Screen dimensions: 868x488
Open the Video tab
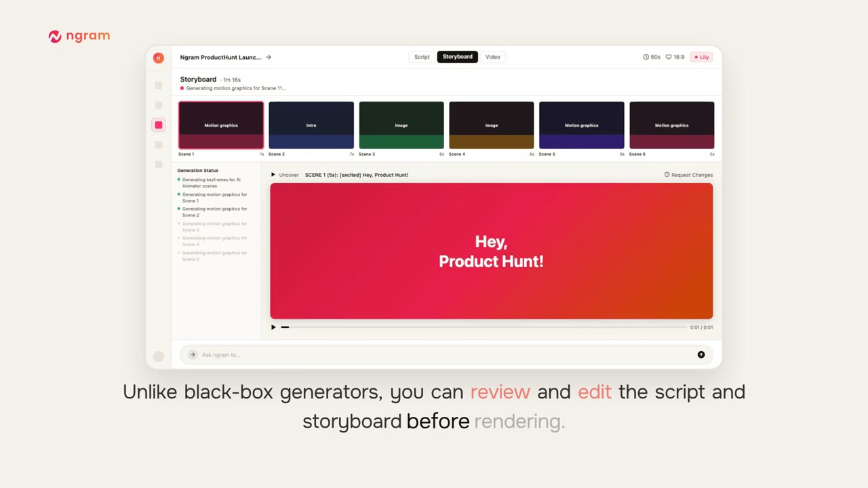493,57
